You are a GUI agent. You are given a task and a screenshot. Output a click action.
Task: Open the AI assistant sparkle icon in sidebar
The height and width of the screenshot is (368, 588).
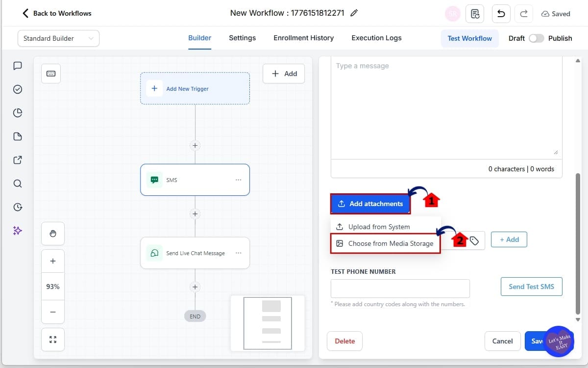click(x=18, y=231)
